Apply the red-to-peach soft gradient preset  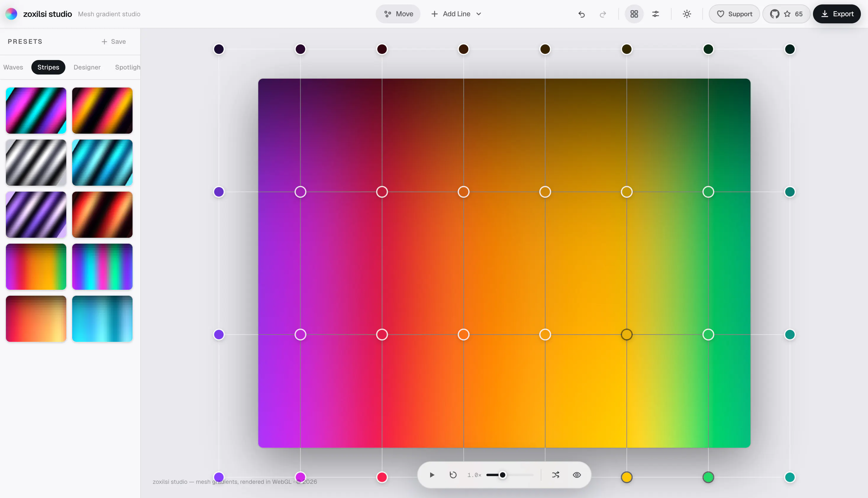(x=36, y=319)
